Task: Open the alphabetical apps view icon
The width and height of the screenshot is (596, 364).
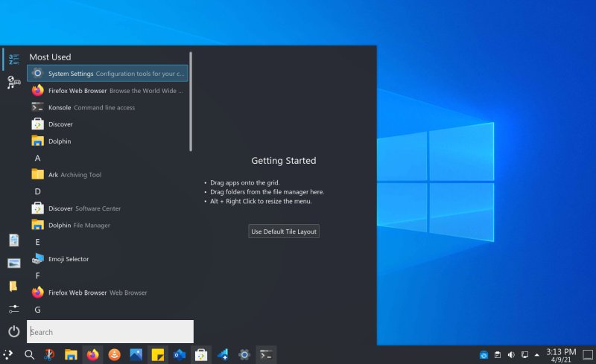Action: tap(13, 59)
